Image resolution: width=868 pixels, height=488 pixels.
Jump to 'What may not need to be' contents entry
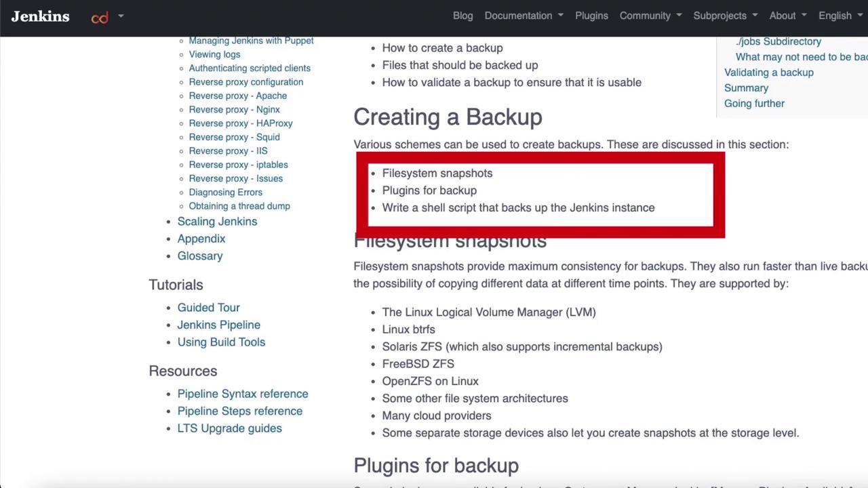tap(802, 57)
